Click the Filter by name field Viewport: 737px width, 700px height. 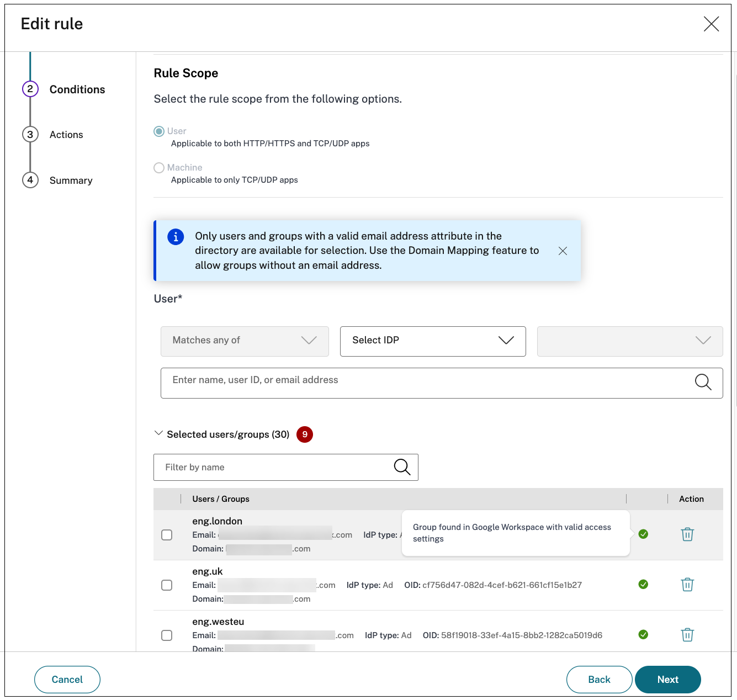tap(286, 468)
